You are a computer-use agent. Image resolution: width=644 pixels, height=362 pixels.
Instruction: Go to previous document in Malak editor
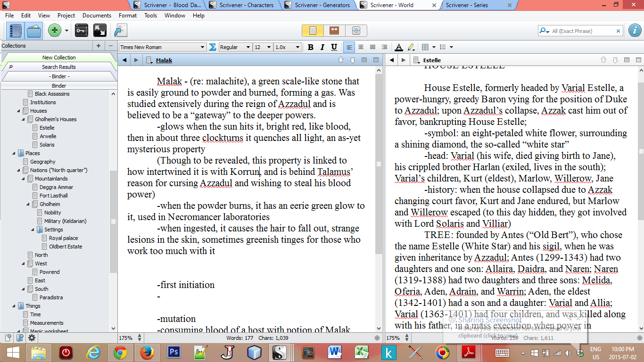(x=341, y=60)
